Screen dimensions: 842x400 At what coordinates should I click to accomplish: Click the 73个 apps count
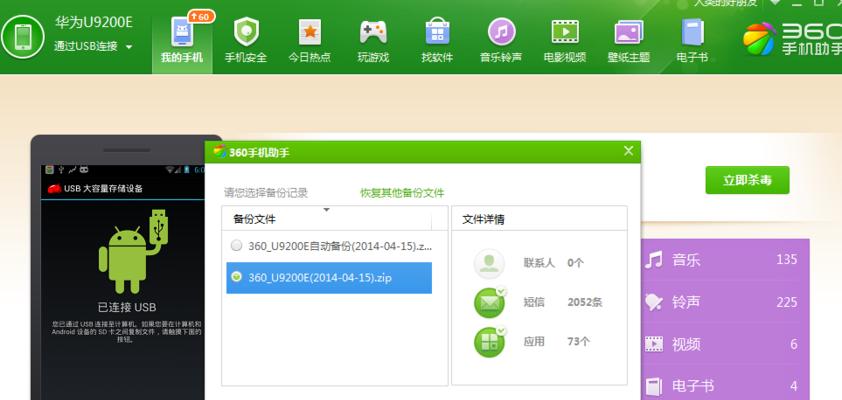[578, 341]
